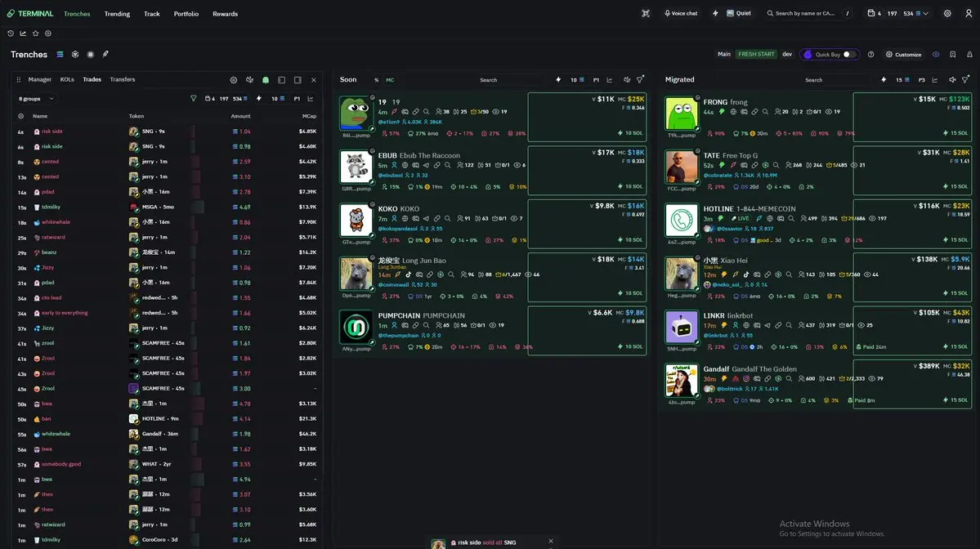Switch Soon column to MC mode
Screen dimensions: 980x549
390,80
